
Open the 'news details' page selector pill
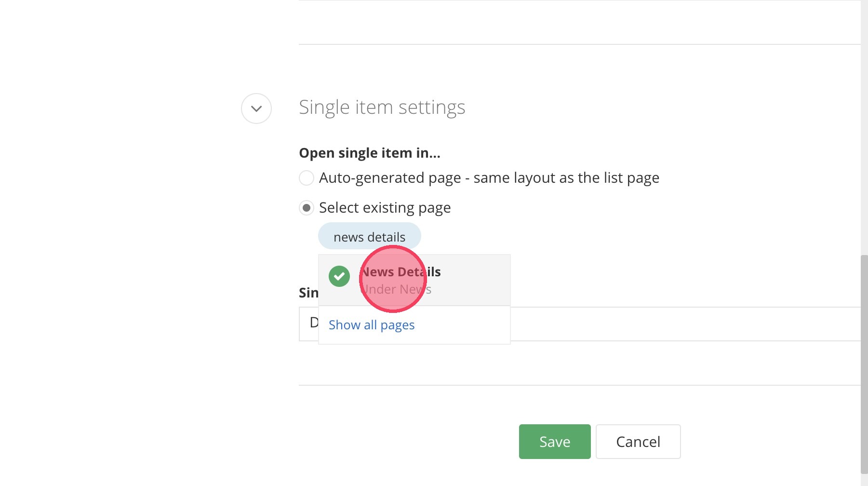tap(369, 237)
